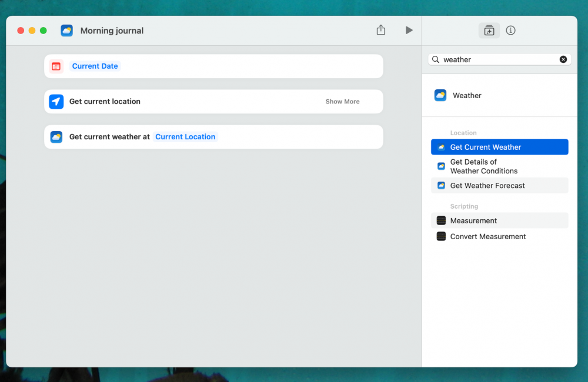
Task: Click the magnifying glass search icon
Action: 436,59
